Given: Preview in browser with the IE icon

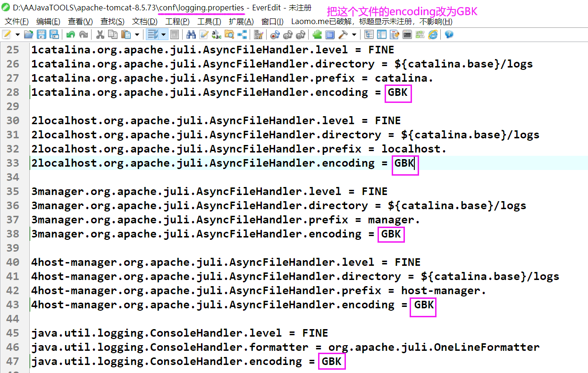Looking at the screenshot, I should click(x=433, y=34).
